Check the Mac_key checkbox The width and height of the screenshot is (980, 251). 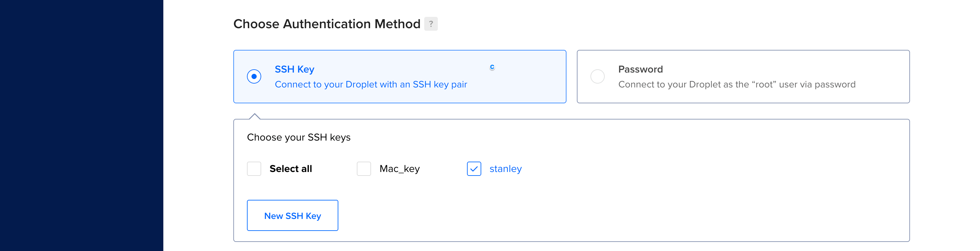pyautogui.click(x=364, y=168)
